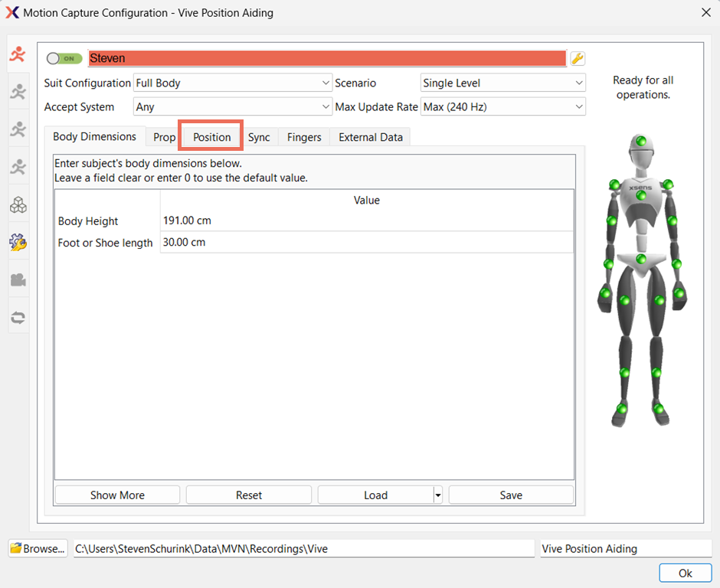The width and height of the screenshot is (720, 588).
Task: Click the sync arrows sidebar icon
Action: pyautogui.click(x=18, y=317)
